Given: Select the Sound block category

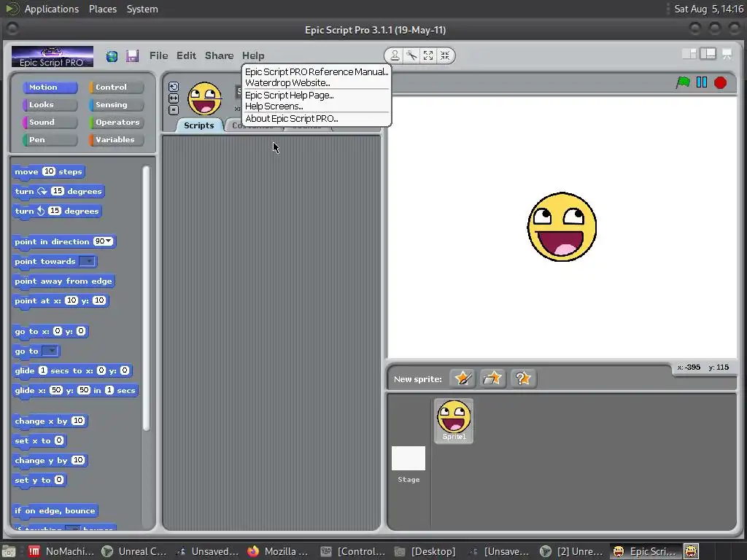Looking at the screenshot, I should (50, 122).
